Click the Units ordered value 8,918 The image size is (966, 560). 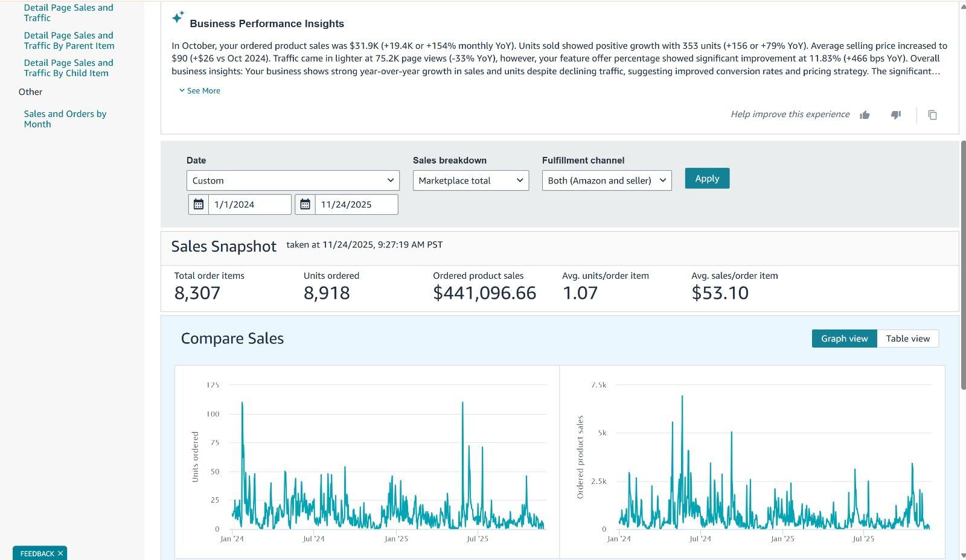coord(327,293)
